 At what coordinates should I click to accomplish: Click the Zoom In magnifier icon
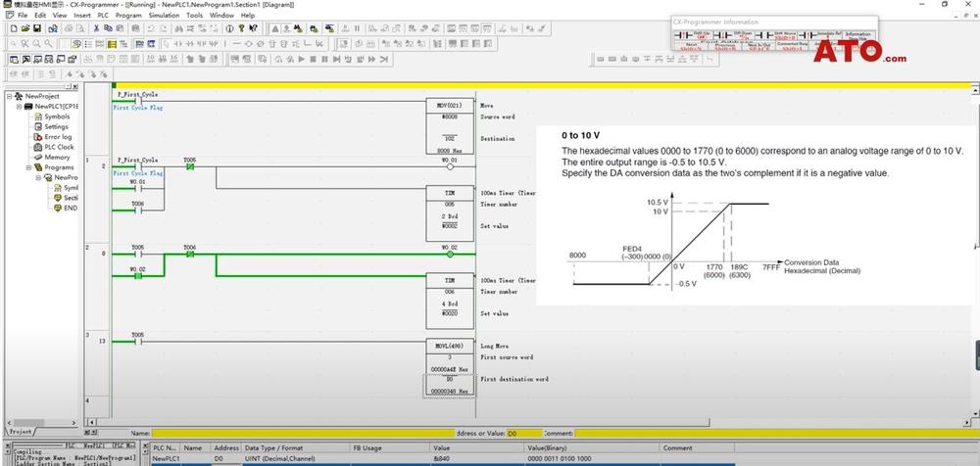point(37,44)
